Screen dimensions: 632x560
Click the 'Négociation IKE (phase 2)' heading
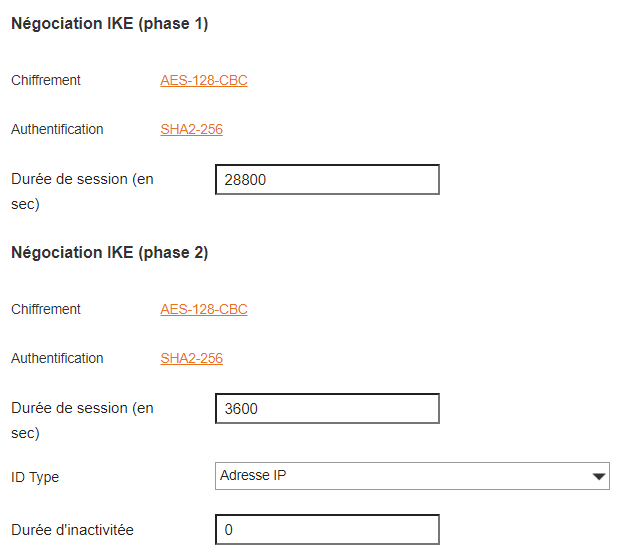tap(109, 254)
